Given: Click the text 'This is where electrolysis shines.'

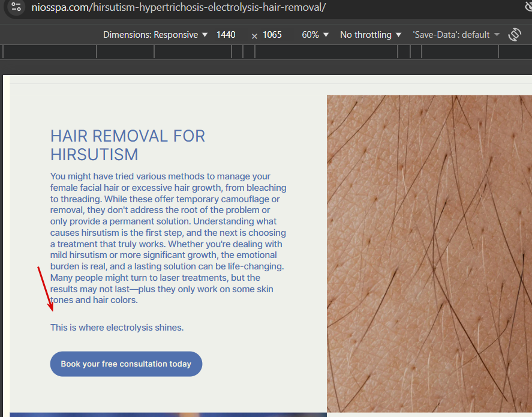Looking at the screenshot, I should click(x=117, y=328).
